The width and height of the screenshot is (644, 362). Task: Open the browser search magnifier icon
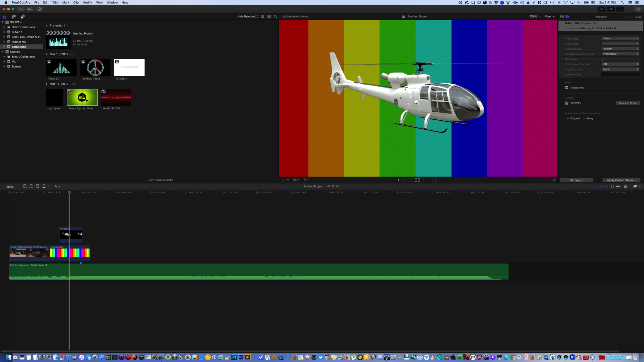[276, 16]
